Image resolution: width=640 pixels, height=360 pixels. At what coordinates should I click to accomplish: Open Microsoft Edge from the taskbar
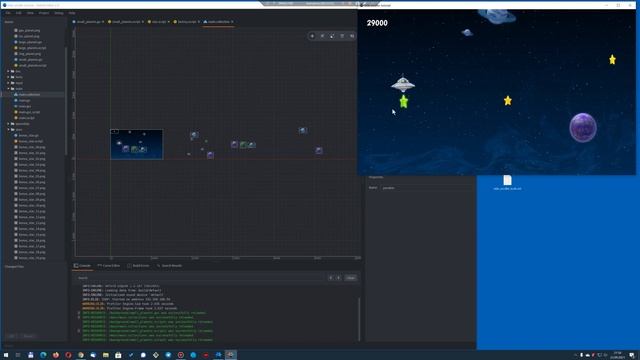[x=43, y=355]
